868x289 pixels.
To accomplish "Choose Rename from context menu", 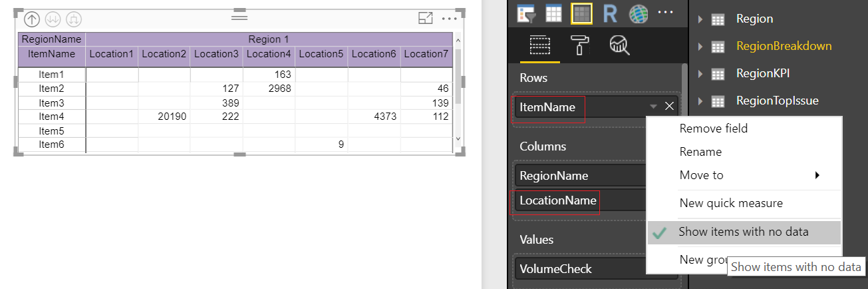I will point(744,152).
